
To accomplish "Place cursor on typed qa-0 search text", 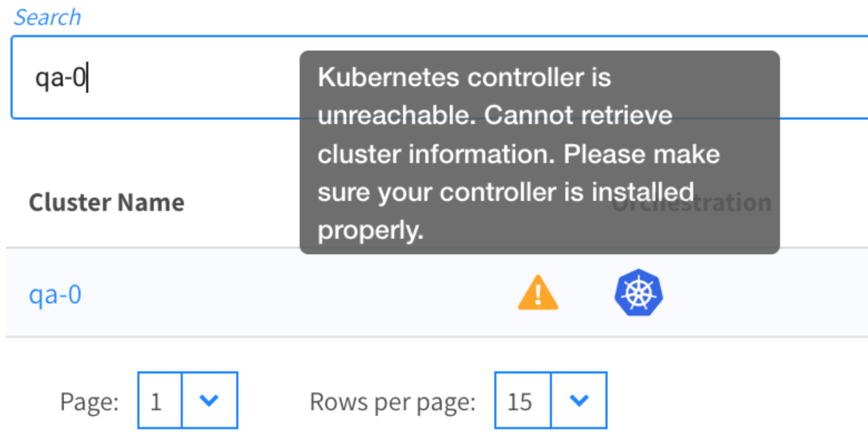I will point(60,77).
